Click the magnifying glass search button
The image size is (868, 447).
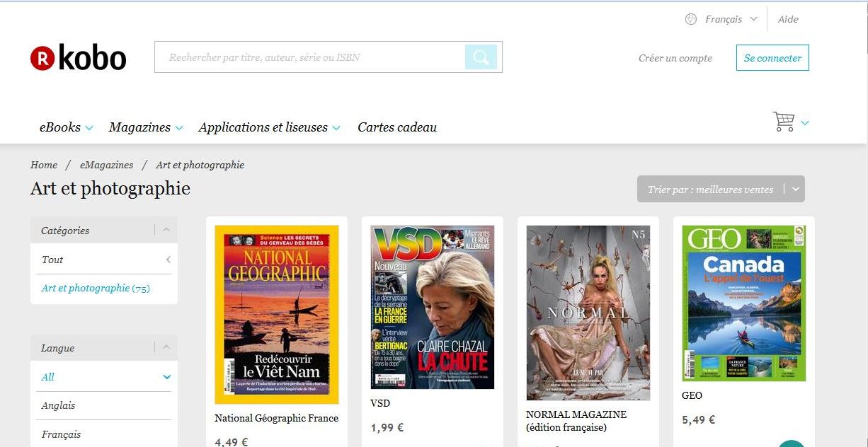tap(481, 57)
